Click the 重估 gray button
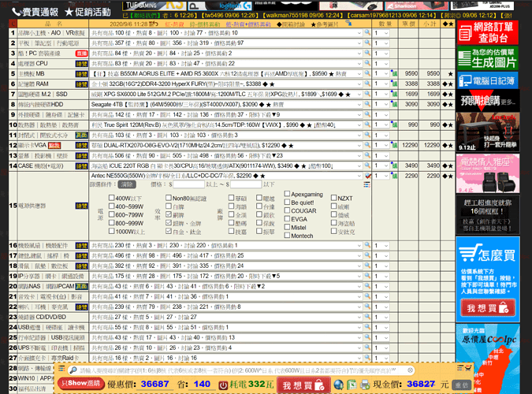This screenshot has width=532, height=394. pyautogui.click(x=462, y=385)
